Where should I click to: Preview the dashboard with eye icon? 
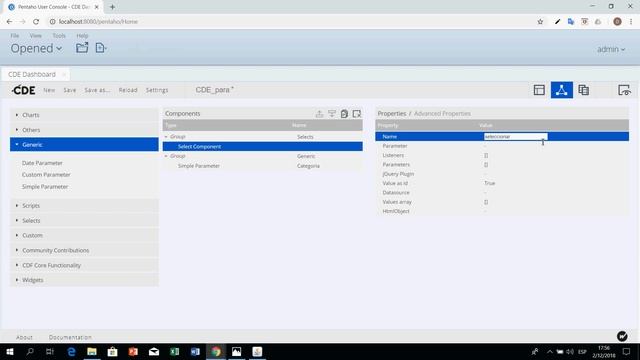point(624,90)
